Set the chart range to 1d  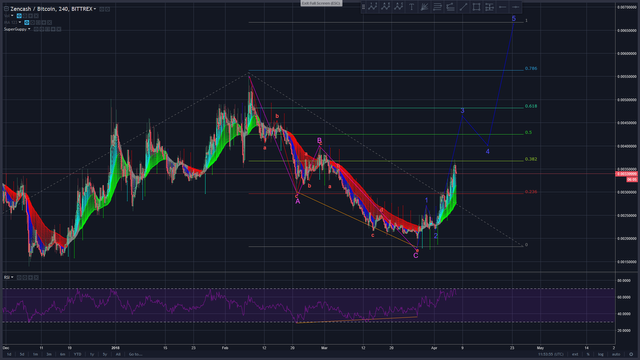pos(9,354)
